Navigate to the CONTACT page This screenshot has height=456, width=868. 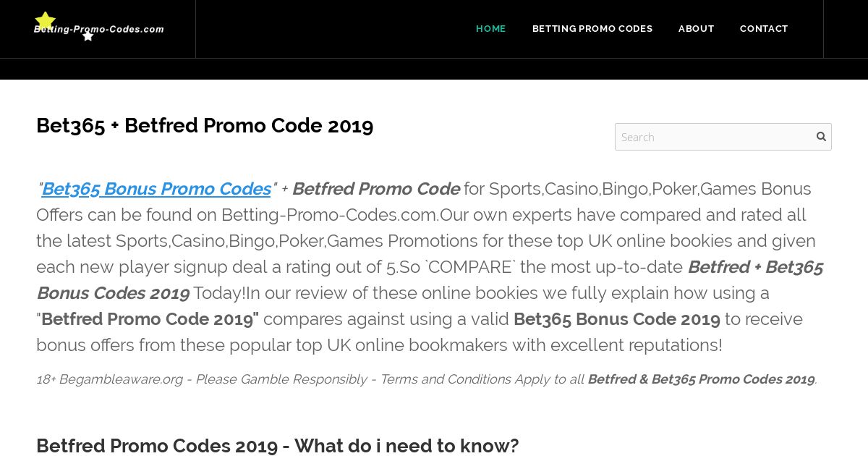(764, 29)
